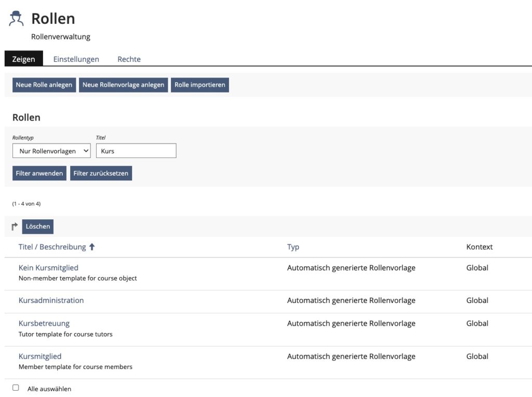Open the Kursmitglied member template link
532x397 pixels.
40,356
